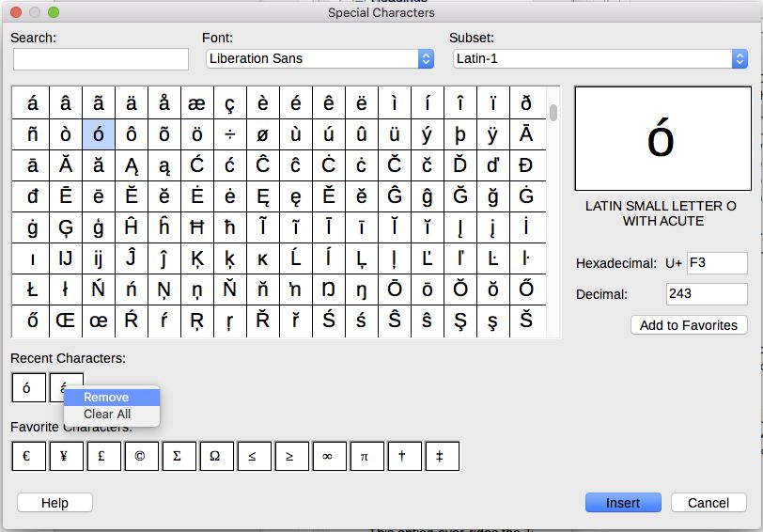Screen dimensions: 763x532
Task: Select the Ð character in the grid
Action: [x=526, y=165]
